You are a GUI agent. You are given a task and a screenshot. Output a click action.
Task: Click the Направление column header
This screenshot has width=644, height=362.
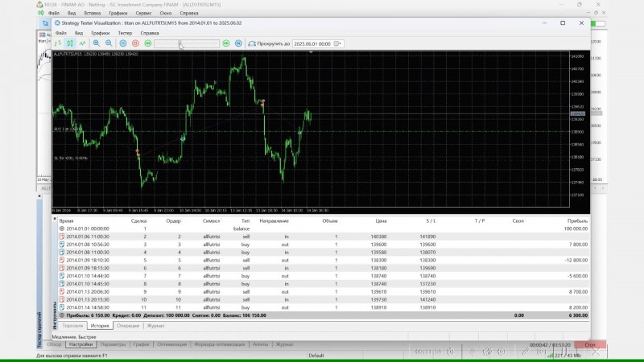pyautogui.click(x=274, y=220)
